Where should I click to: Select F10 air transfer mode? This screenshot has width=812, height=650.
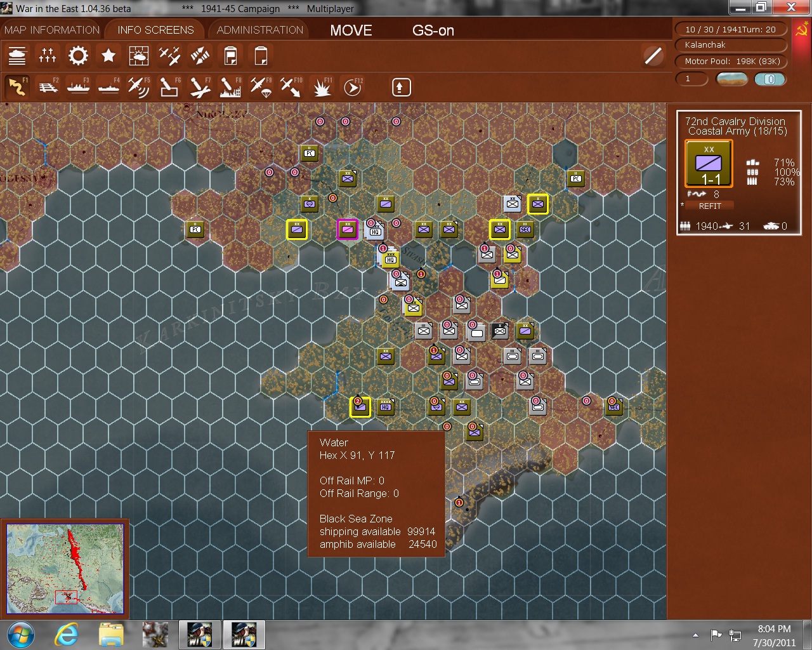[x=291, y=87]
